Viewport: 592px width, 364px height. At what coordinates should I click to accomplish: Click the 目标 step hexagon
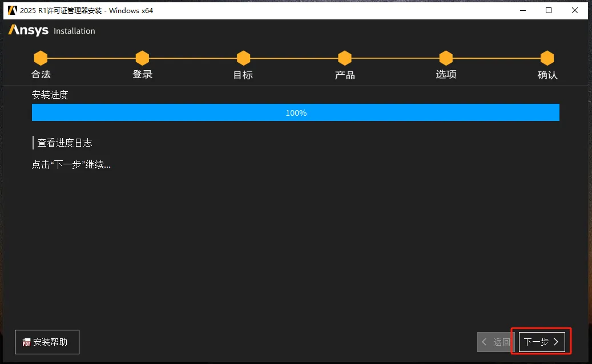click(x=244, y=58)
